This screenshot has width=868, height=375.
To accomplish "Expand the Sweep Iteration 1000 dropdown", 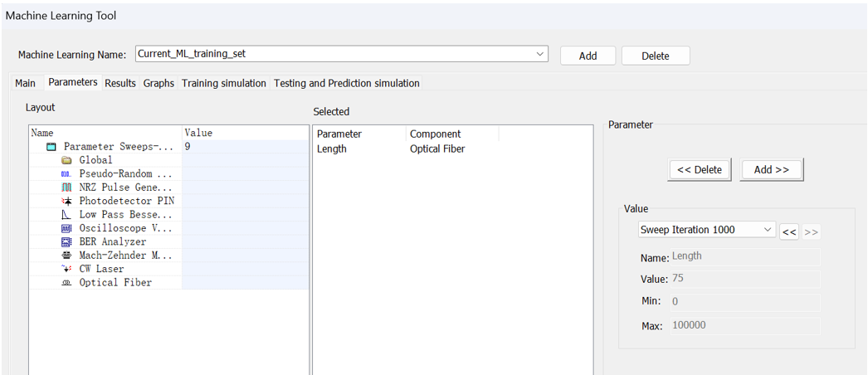I will [x=767, y=230].
